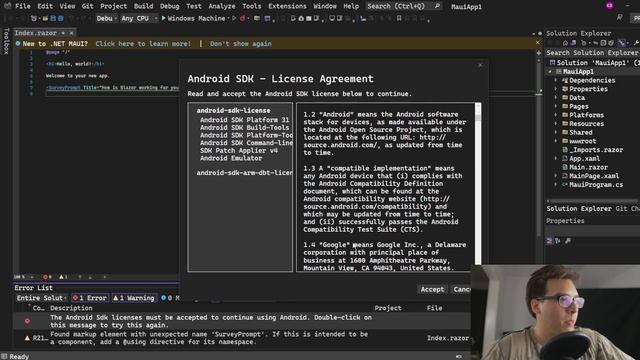Expand the Pages folder

click(x=556, y=106)
